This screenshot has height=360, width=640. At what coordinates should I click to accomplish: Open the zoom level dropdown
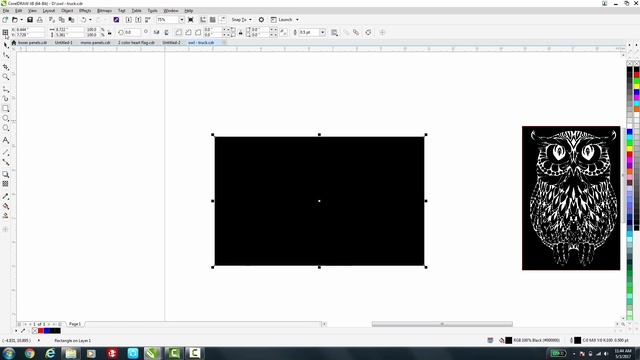point(182,20)
